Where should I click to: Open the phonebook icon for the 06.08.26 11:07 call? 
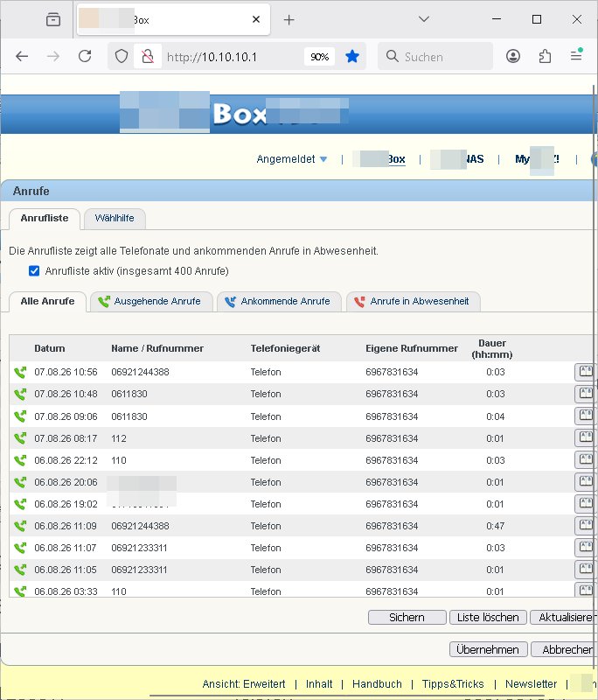586,548
